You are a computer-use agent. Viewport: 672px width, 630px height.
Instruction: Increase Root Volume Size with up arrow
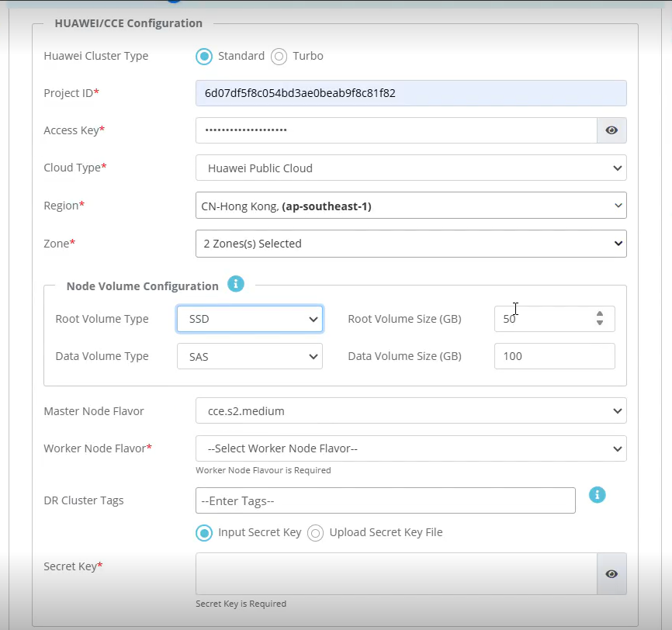(600, 314)
